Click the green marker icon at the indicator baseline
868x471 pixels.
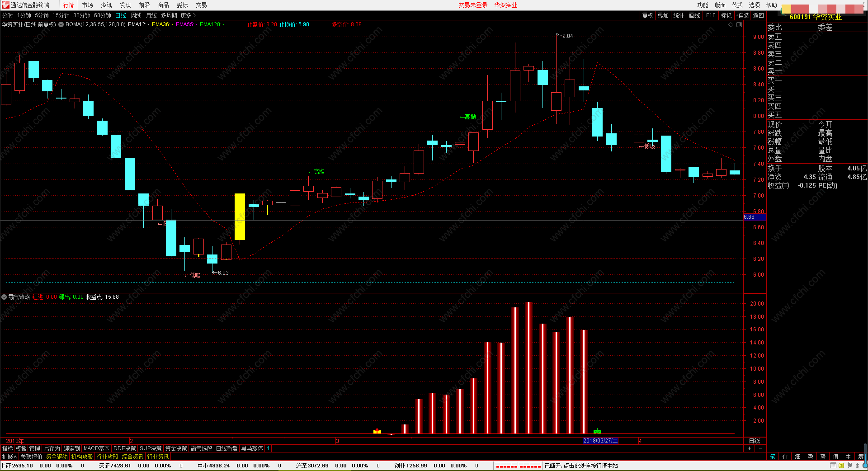(x=597, y=431)
